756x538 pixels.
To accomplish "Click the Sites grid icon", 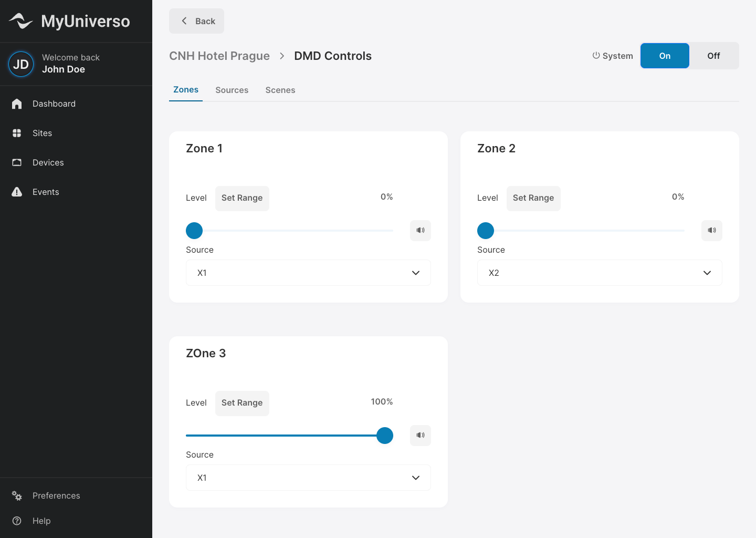I will (x=17, y=133).
